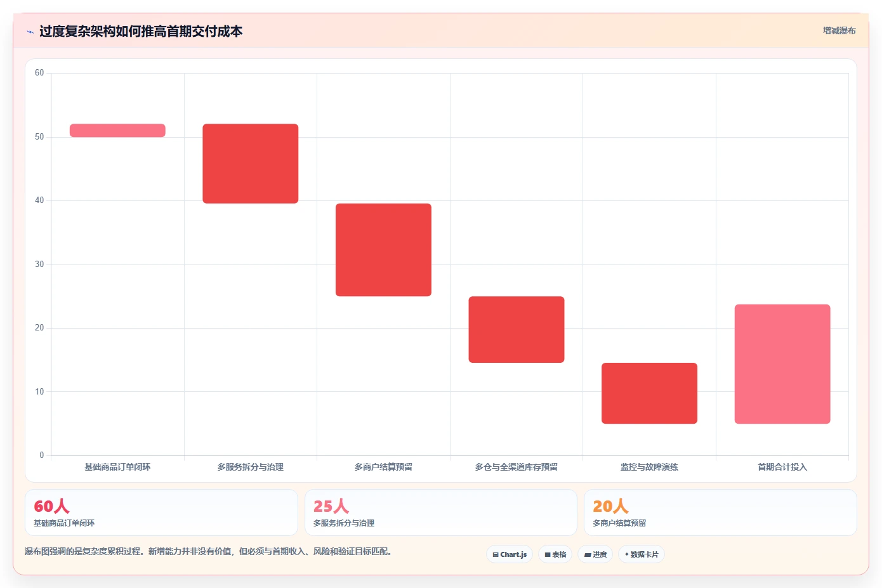Click the 增减瀑布 tag in header
The image size is (882, 588).
(x=839, y=30)
